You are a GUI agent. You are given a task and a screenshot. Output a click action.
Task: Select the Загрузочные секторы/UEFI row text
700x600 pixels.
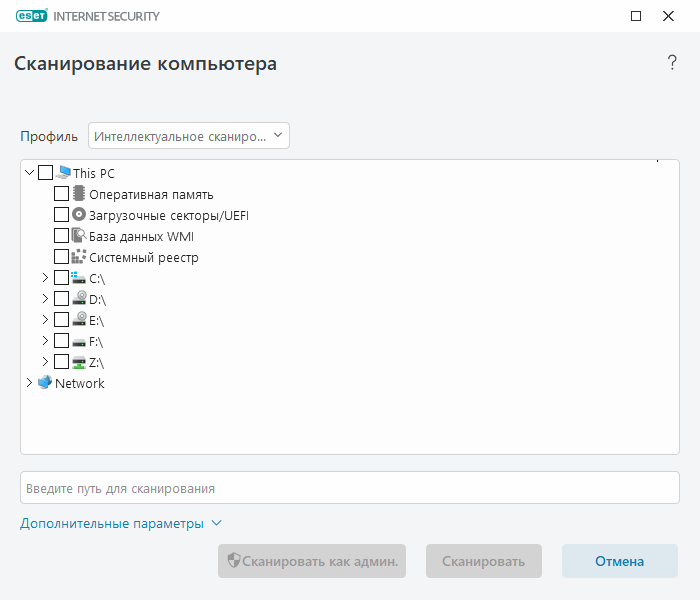(x=169, y=216)
